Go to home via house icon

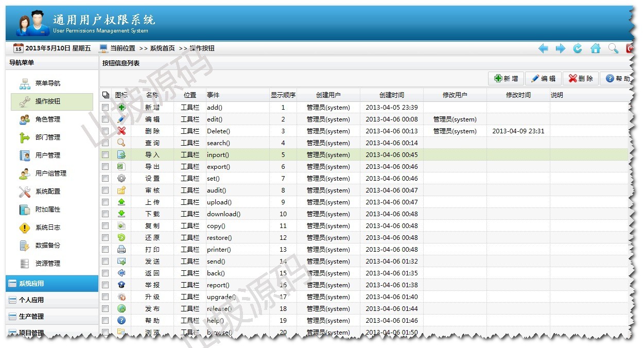pyautogui.click(x=596, y=48)
